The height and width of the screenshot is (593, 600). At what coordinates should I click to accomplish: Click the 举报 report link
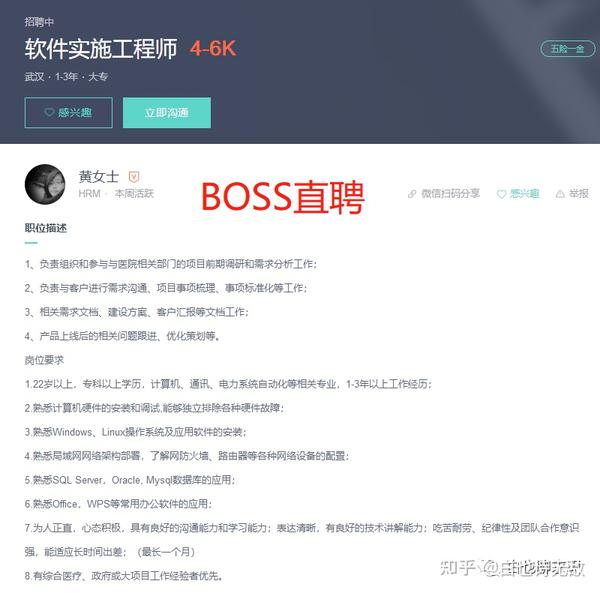point(579,194)
